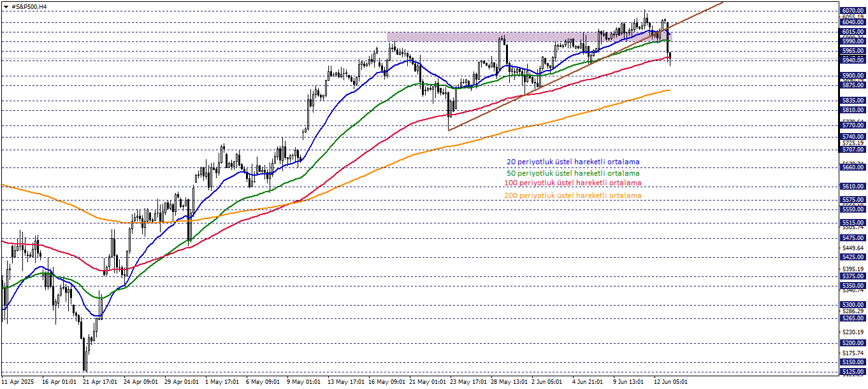This screenshot has width=868, height=389.
Task: Select the '50 periyotluk üstel hareketli ortalama' legend line
Action: tap(573, 173)
